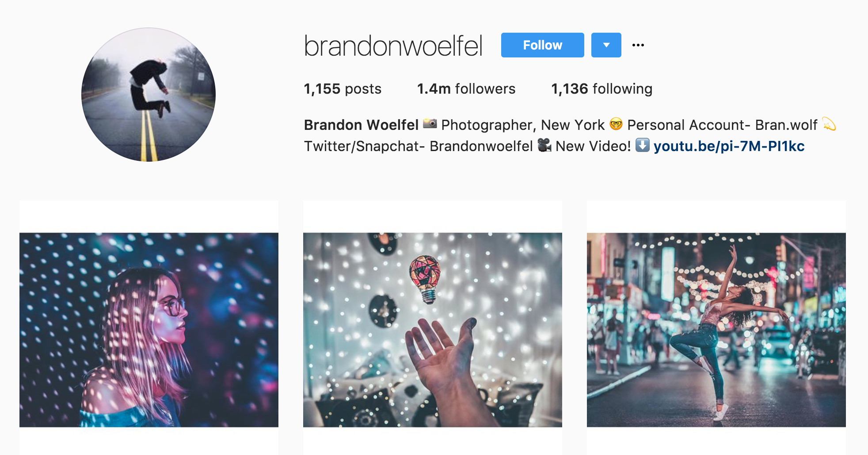868x455 pixels.
Task: Click the blue Follow button
Action: point(542,45)
